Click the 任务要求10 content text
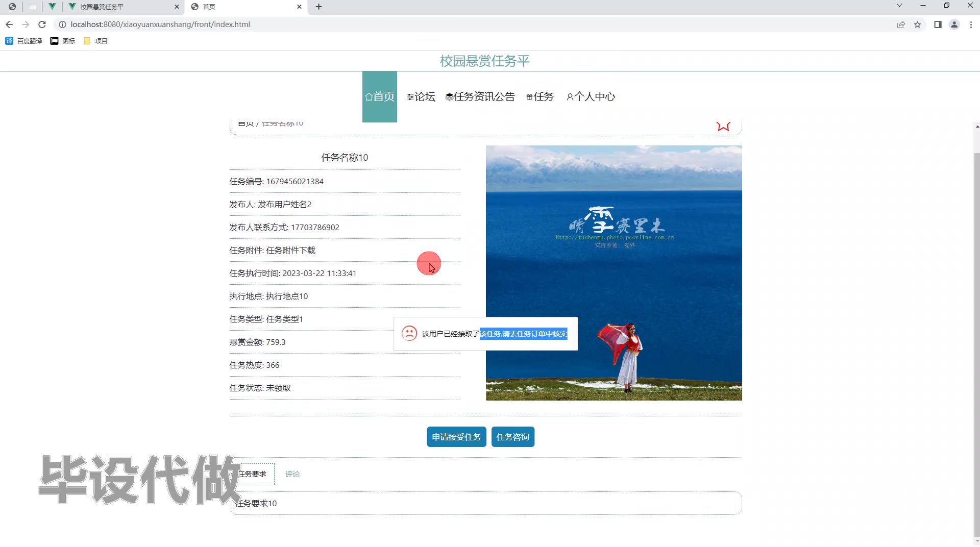The image size is (980, 547). 256,503
